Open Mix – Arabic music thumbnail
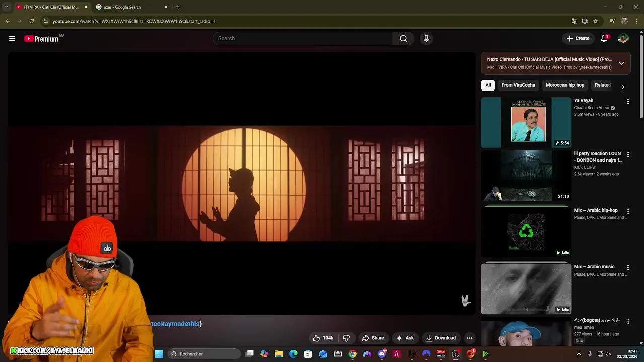The width and height of the screenshot is (644, 362). click(526, 288)
